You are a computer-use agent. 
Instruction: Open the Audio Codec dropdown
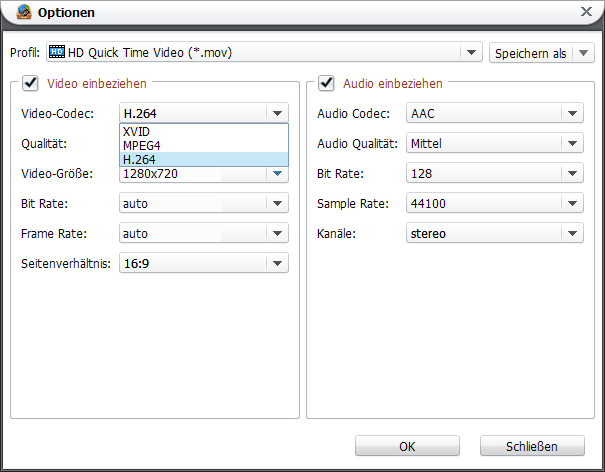point(571,114)
